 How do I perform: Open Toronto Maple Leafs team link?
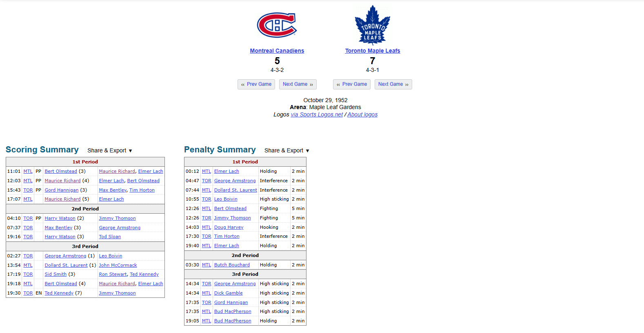[372, 51]
